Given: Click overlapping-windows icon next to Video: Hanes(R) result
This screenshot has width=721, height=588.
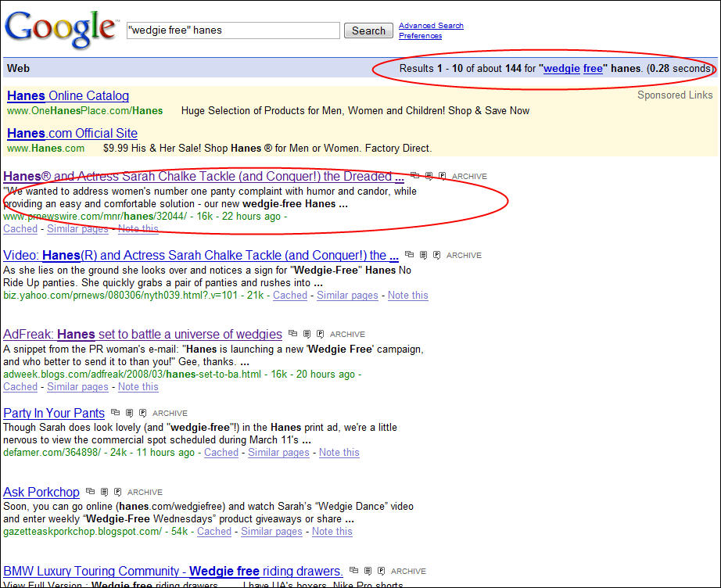Looking at the screenshot, I should tap(409, 255).
